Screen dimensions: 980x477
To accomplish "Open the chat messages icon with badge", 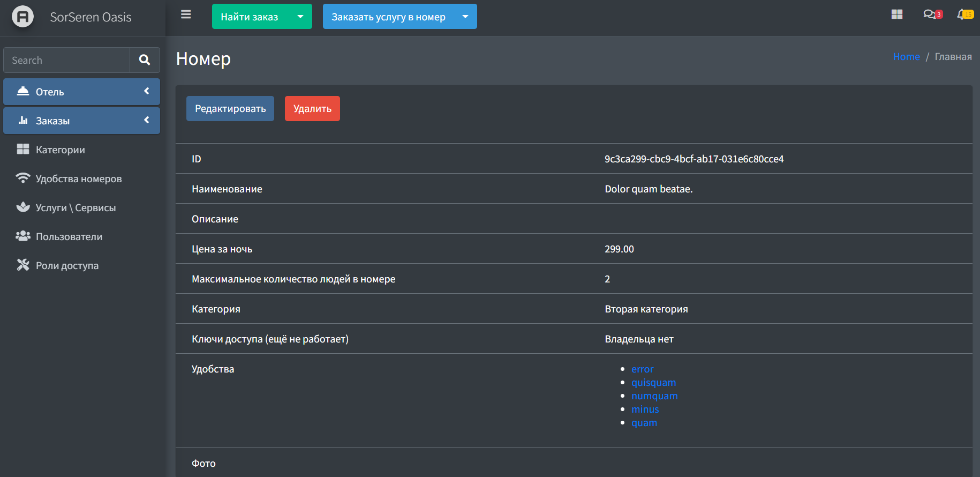I will [930, 14].
